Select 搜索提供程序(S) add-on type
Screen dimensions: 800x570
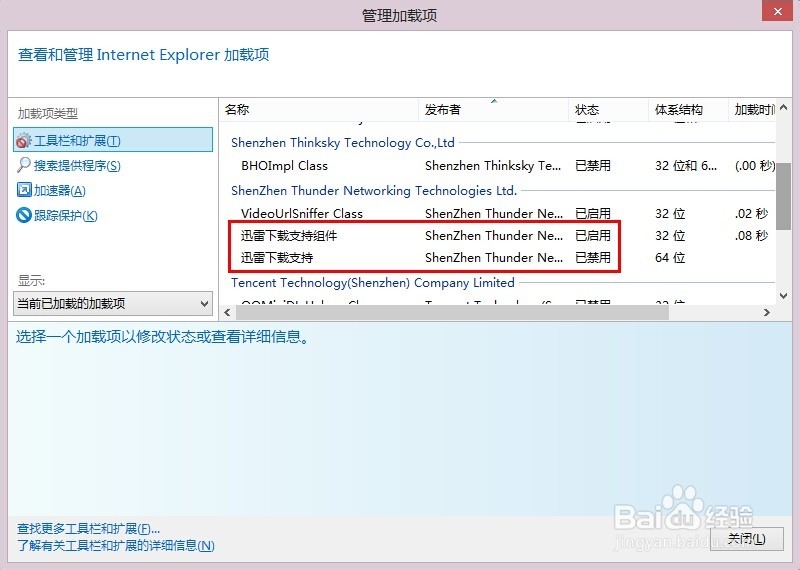tap(77, 165)
